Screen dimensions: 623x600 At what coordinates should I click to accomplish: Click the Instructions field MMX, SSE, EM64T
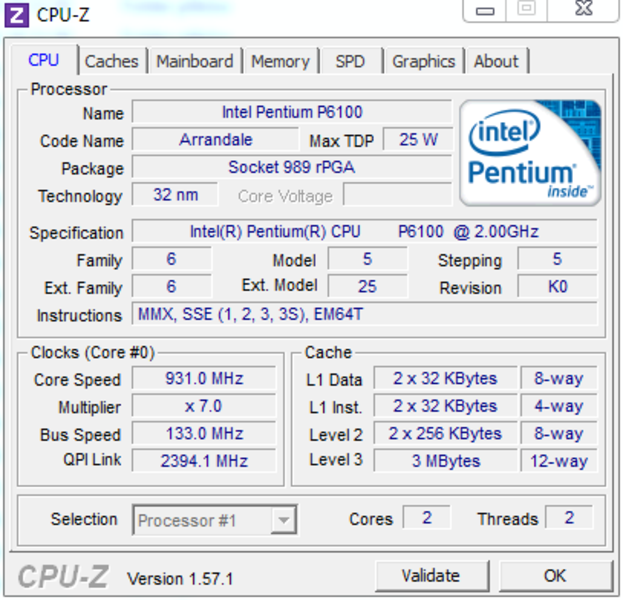pyautogui.click(x=364, y=314)
